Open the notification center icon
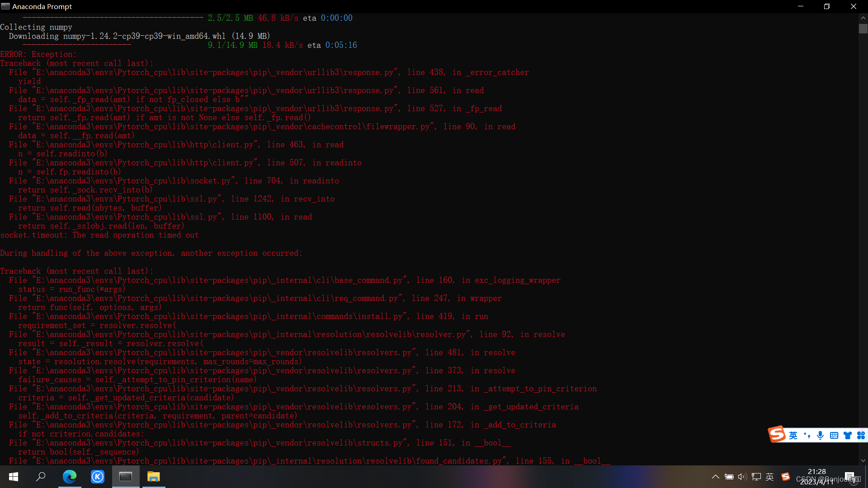This screenshot has height=488, width=868. (x=849, y=477)
